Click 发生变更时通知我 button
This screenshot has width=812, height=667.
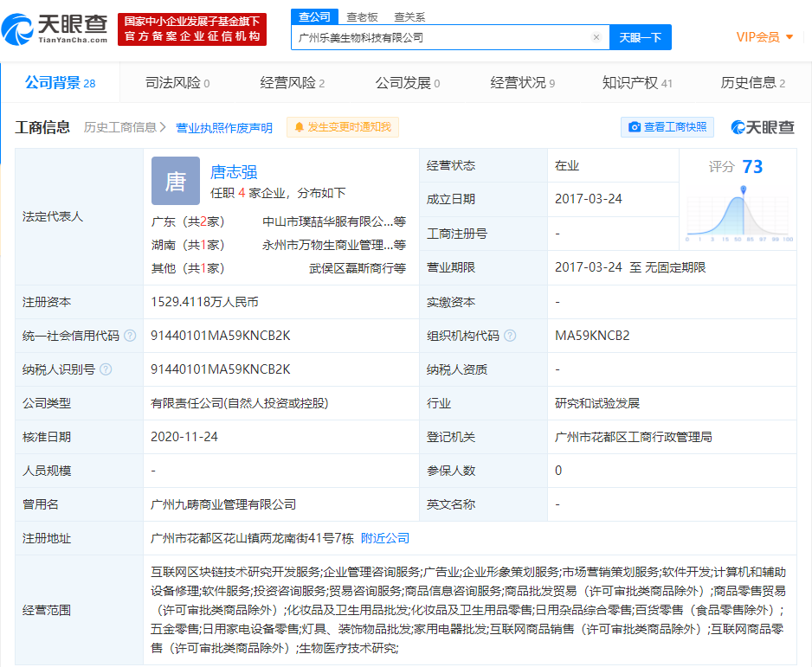(343, 127)
